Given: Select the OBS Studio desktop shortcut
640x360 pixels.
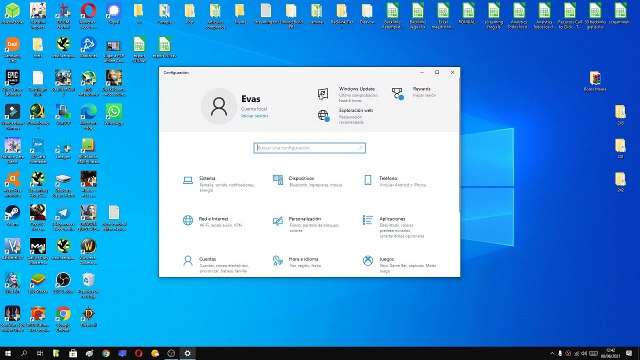Looking at the screenshot, I should point(63,283).
